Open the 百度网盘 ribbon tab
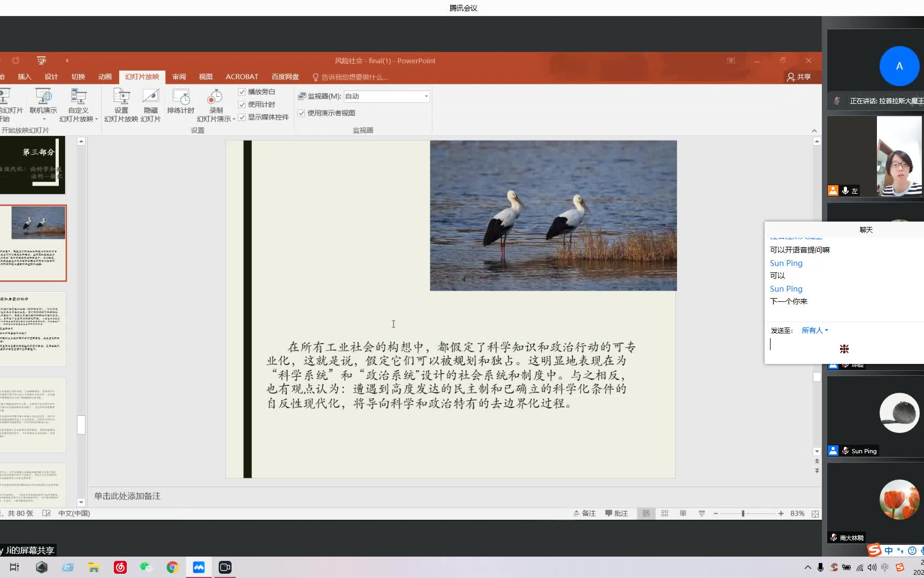 coord(285,77)
